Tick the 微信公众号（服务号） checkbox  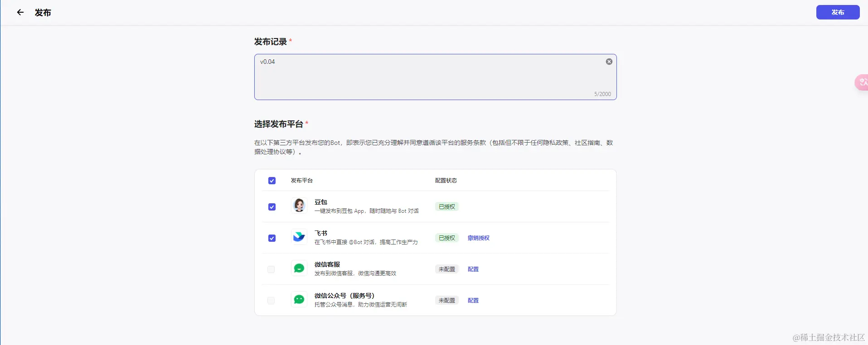[271, 301]
